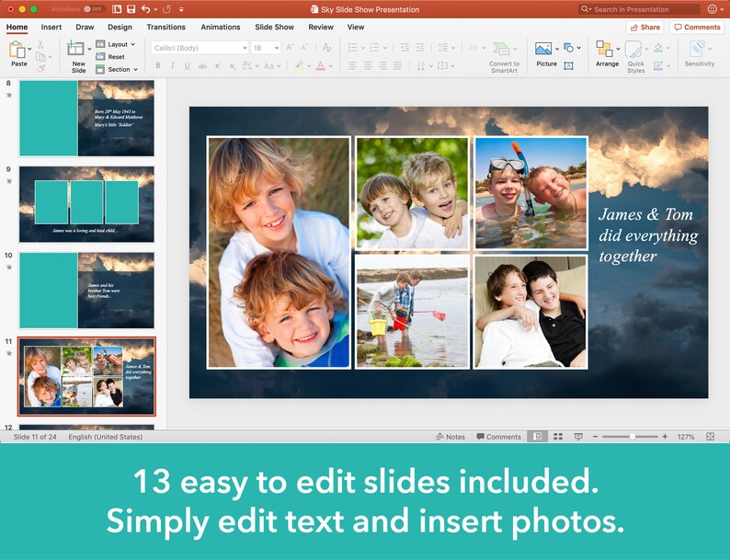Click the Align Left icon
Image resolution: width=730 pixels, height=560 pixels.
click(353, 66)
